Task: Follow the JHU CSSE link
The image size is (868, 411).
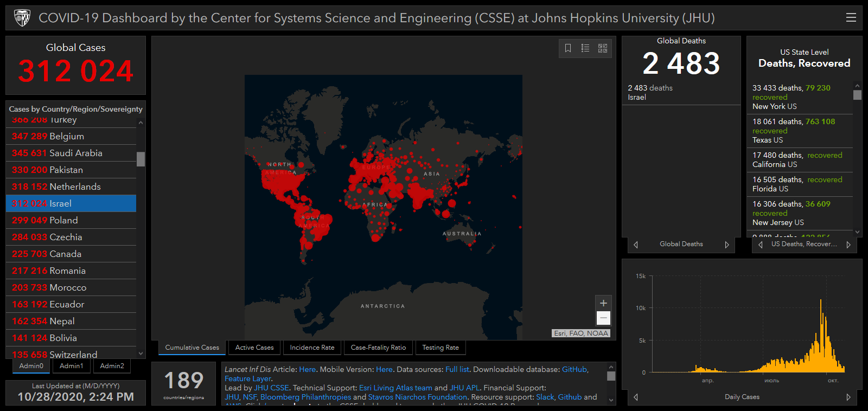Action: tap(271, 388)
